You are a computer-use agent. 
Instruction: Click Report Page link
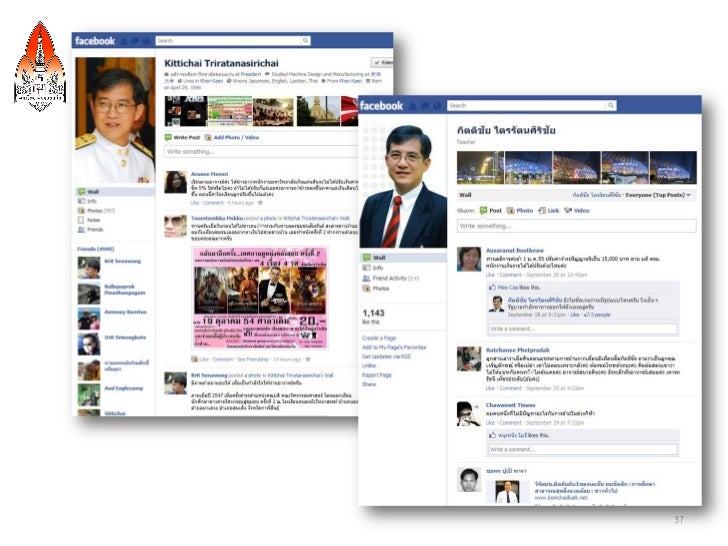377,375
